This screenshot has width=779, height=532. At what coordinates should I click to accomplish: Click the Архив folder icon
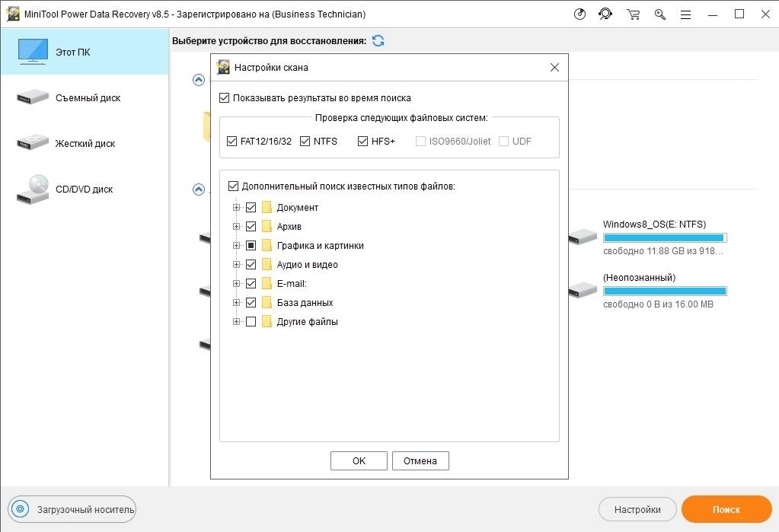coord(267,226)
